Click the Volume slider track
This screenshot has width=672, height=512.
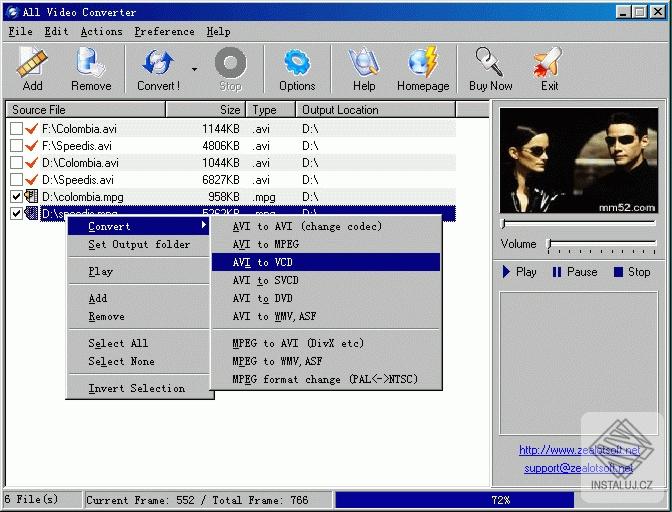click(x=600, y=244)
